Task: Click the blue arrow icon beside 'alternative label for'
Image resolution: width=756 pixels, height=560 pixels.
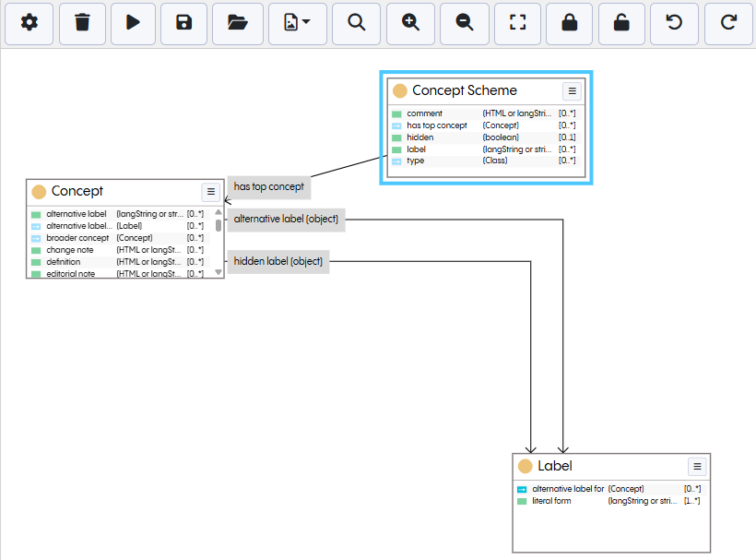Action: (522, 490)
